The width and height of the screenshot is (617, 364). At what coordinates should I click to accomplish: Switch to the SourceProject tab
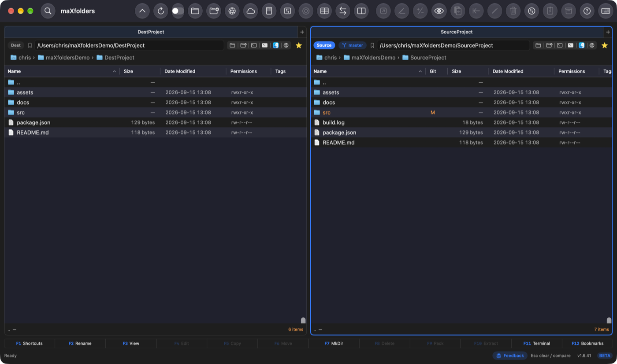[457, 32]
